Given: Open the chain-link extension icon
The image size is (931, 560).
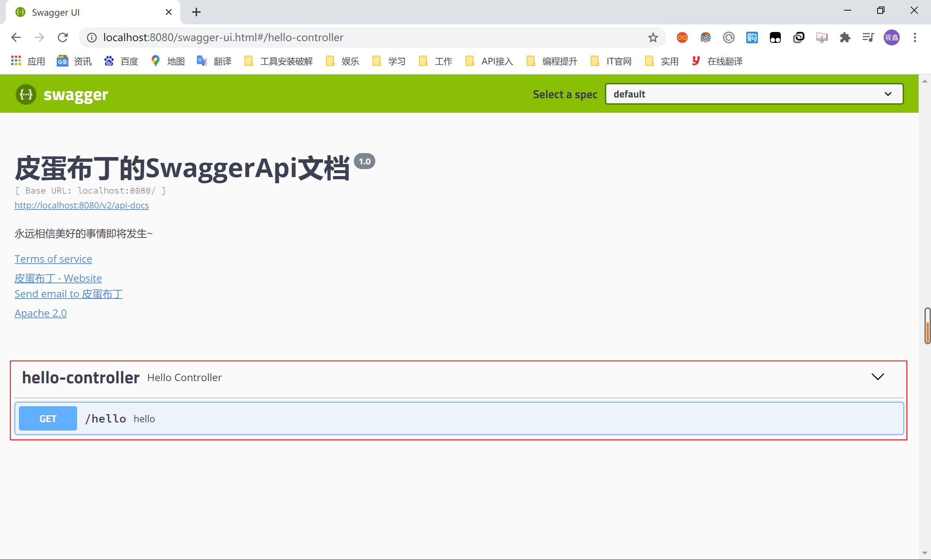Looking at the screenshot, I should click(x=799, y=37).
